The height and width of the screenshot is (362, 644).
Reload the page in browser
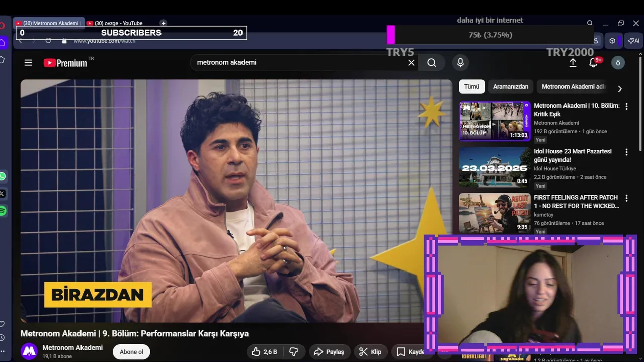[48, 41]
